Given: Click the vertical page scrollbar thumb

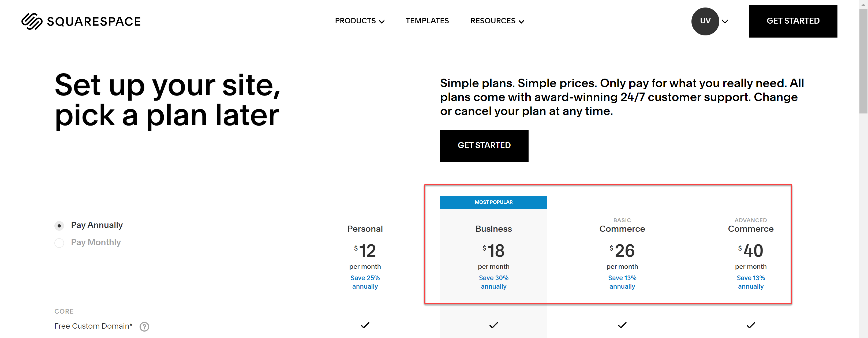Looking at the screenshot, I should (863, 61).
